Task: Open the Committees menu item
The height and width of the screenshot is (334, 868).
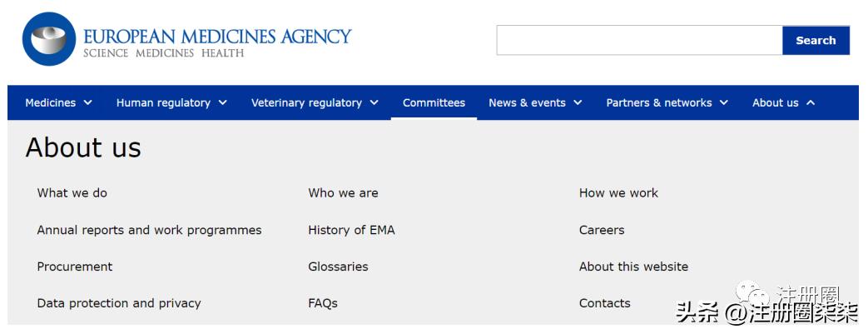Action: pyautogui.click(x=434, y=103)
